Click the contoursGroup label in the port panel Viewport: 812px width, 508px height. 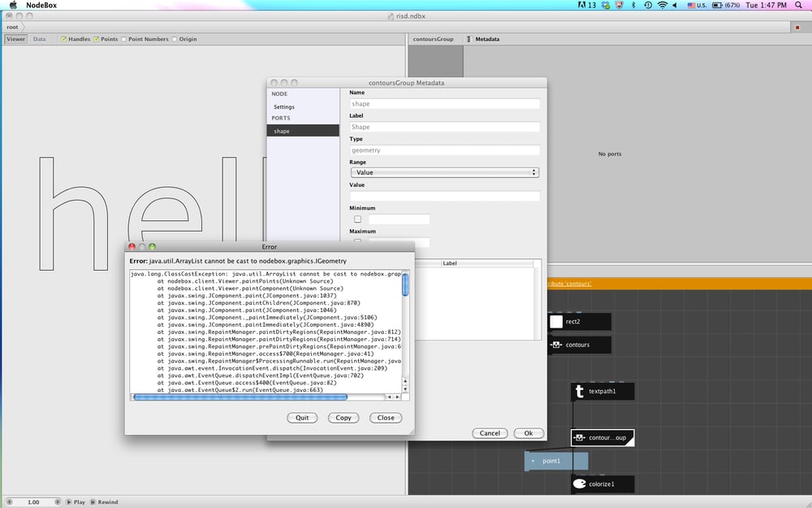(433, 39)
